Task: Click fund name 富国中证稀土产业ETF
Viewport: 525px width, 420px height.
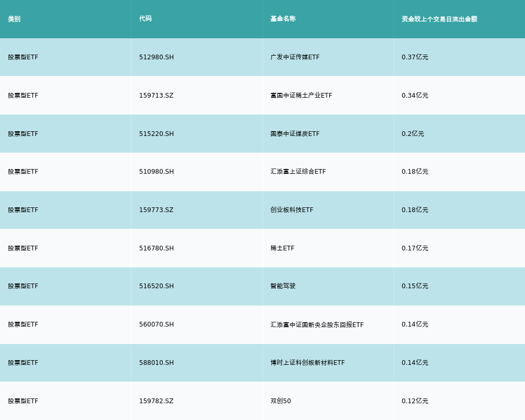Action: pyautogui.click(x=301, y=96)
